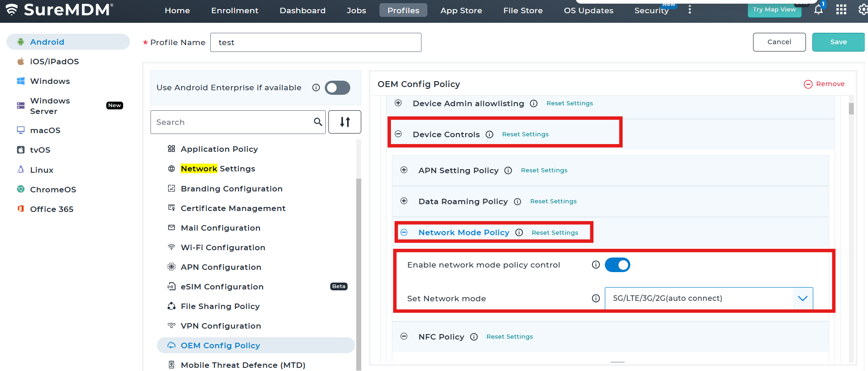This screenshot has width=868, height=371.
Task: Click the sort profiles button
Action: [x=345, y=122]
